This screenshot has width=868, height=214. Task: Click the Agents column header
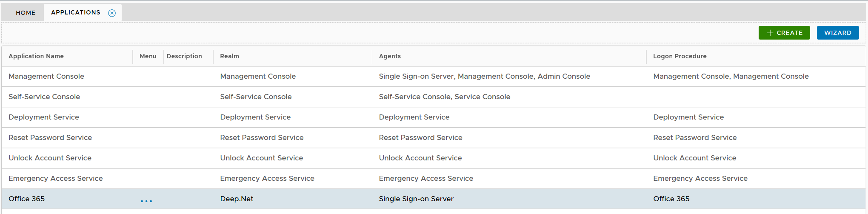click(390, 56)
